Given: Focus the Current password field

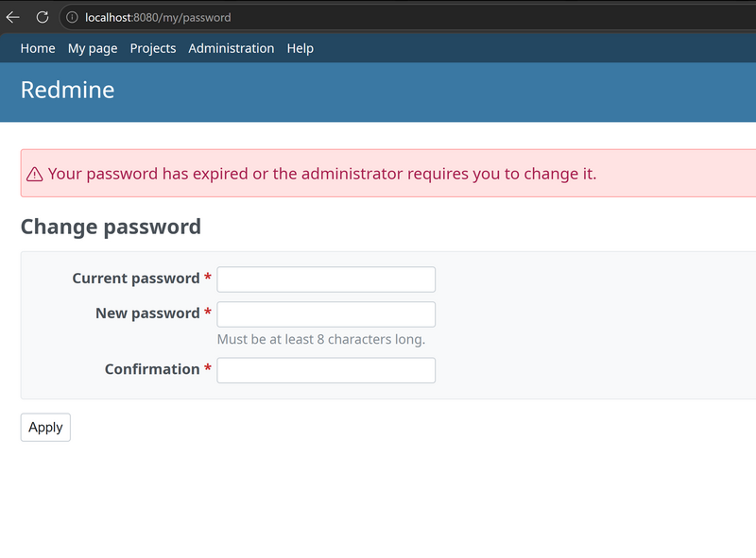Looking at the screenshot, I should tap(326, 279).
